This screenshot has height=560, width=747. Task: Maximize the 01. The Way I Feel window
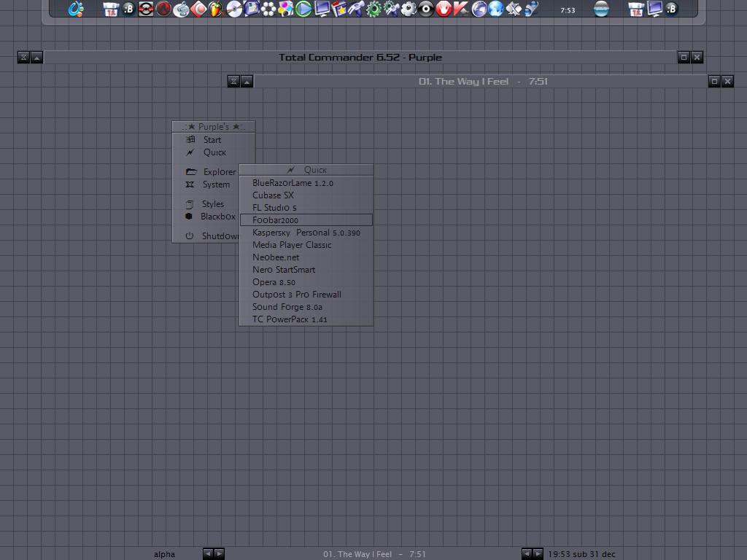coord(714,82)
